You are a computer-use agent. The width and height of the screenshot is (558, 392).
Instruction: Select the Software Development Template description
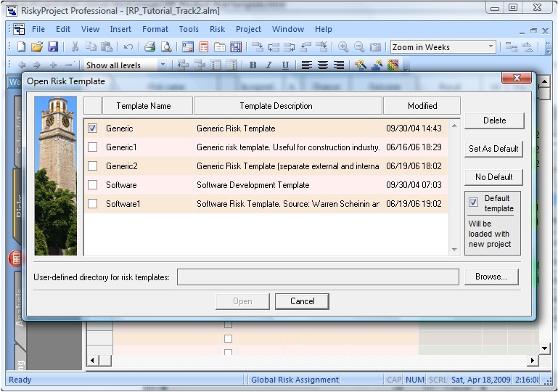[253, 185]
